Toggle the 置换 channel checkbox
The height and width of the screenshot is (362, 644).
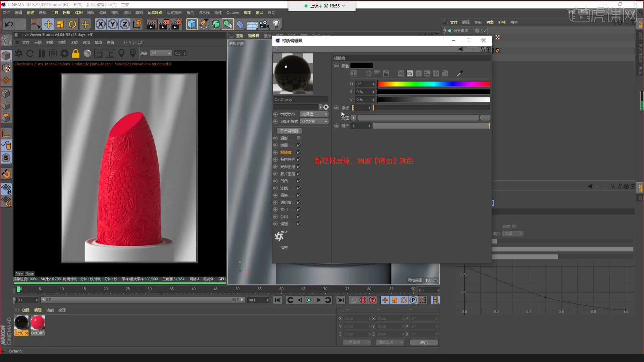[299, 195]
